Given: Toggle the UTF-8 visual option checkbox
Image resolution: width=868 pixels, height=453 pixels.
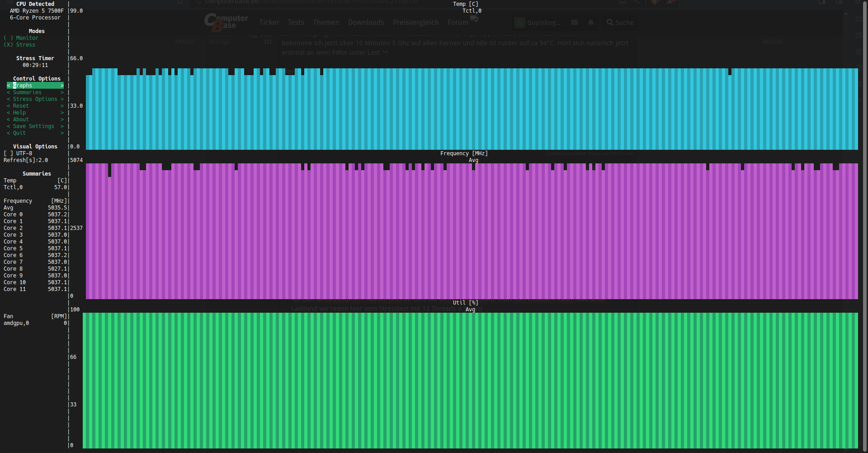Looking at the screenshot, I should click(18, 153).
